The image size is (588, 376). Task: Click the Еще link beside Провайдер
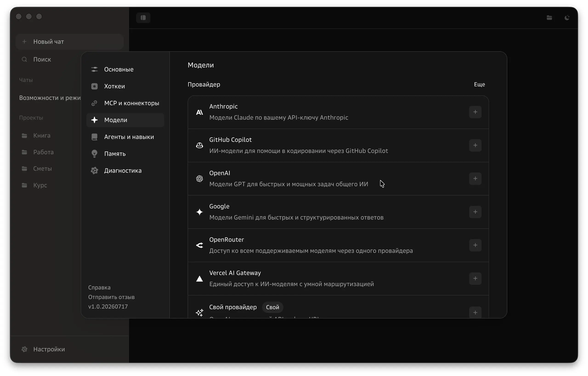(479, 84)
